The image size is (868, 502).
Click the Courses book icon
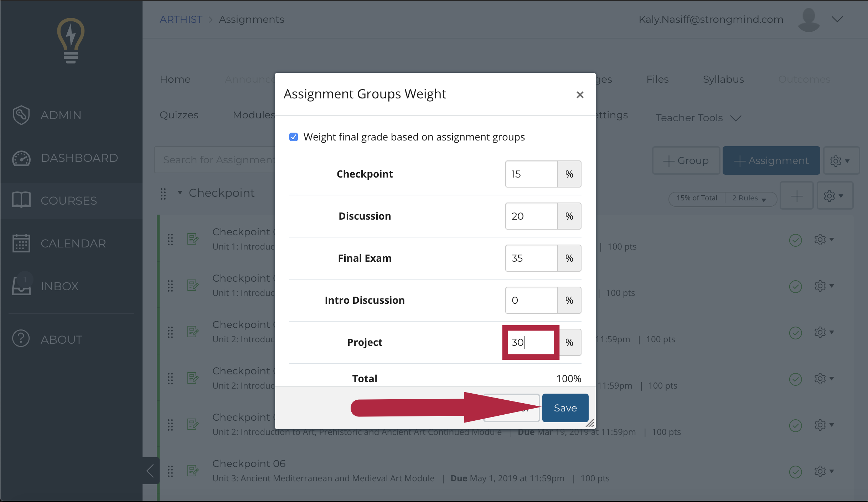tap(21, 200)
